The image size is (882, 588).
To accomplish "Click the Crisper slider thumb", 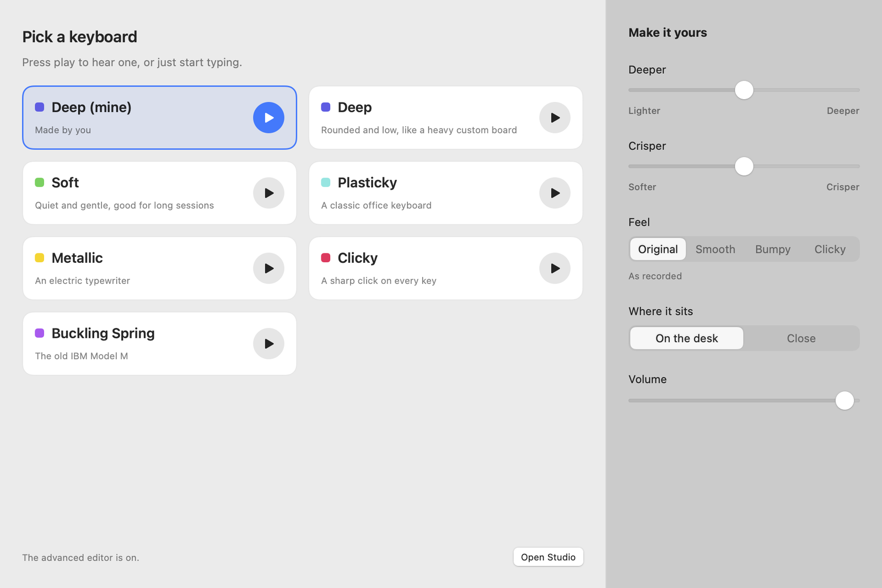I will (744, 166).
